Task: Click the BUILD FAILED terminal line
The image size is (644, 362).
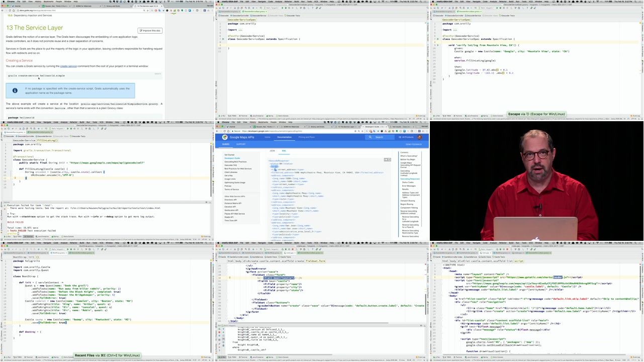Action: (x=16, y=222)
